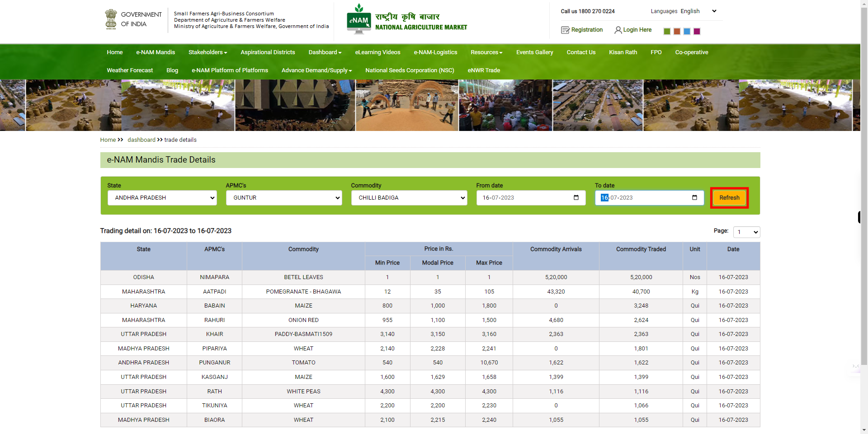Image resolution: width=868 pixels, height=434 pixels.
Task: Open National Seeds Corporation (NSC) item
Action: 410,70
